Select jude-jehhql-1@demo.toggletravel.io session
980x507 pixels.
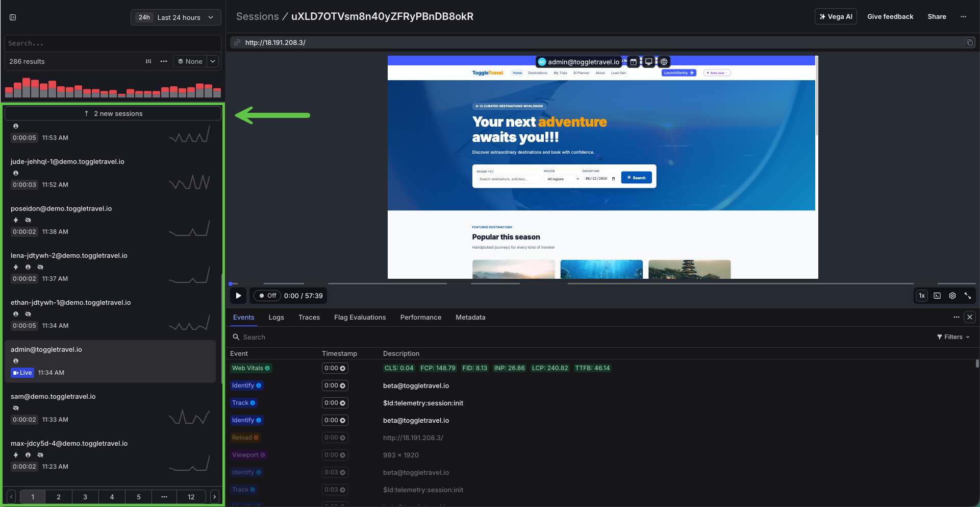coord(110,174)
